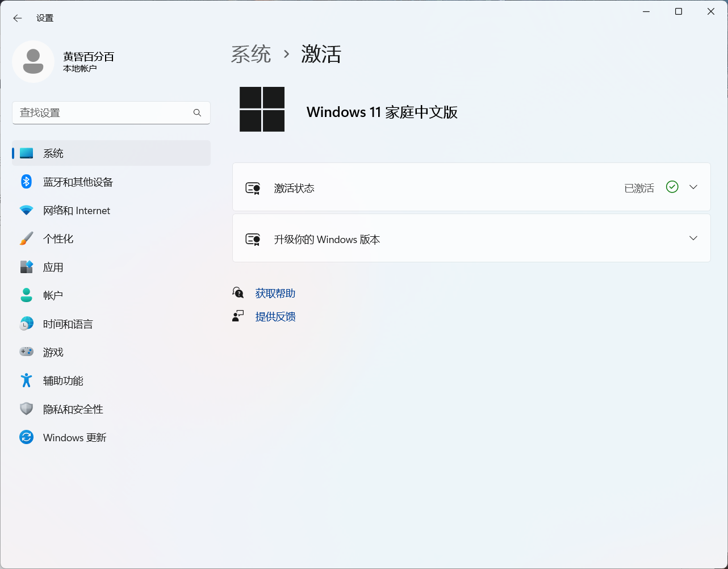Image resolution: width=728 pixels, height=569 pixels.
Task: Go to 蓝牙和其他设备 settings
Action: [x=111, y=182]
